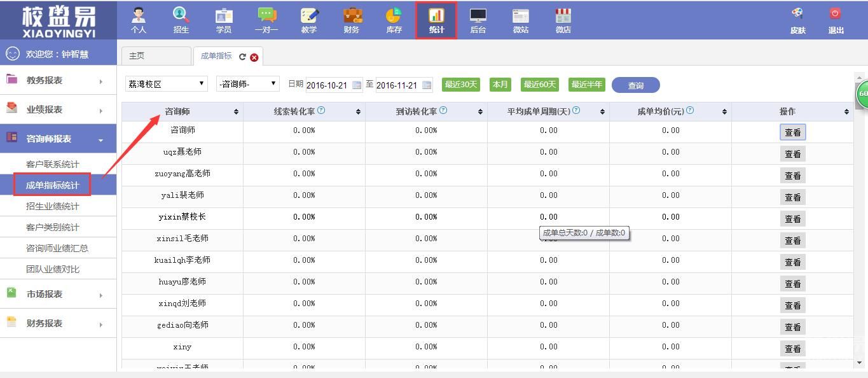Expand the 业绩报表 sidebar section

pyautogui.click(x=59, y=110)
